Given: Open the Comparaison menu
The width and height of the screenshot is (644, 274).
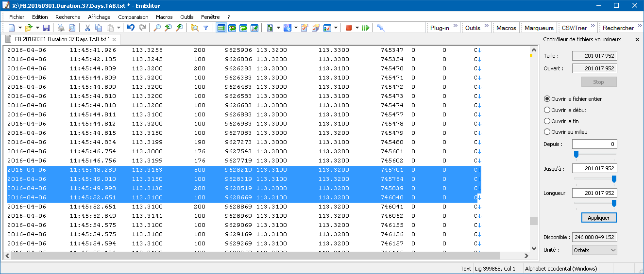Looking at the screenshot, I should tap(133, 17).
